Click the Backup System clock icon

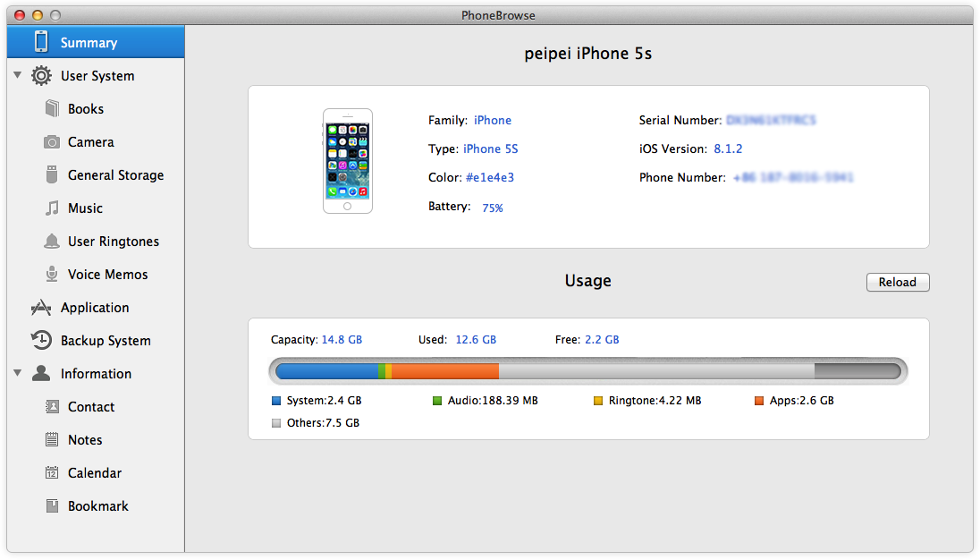41,340
